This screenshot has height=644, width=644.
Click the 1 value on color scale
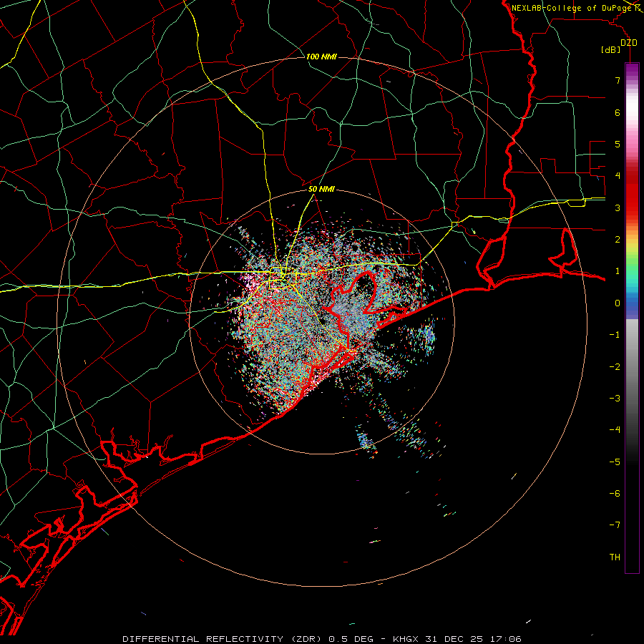618,271
